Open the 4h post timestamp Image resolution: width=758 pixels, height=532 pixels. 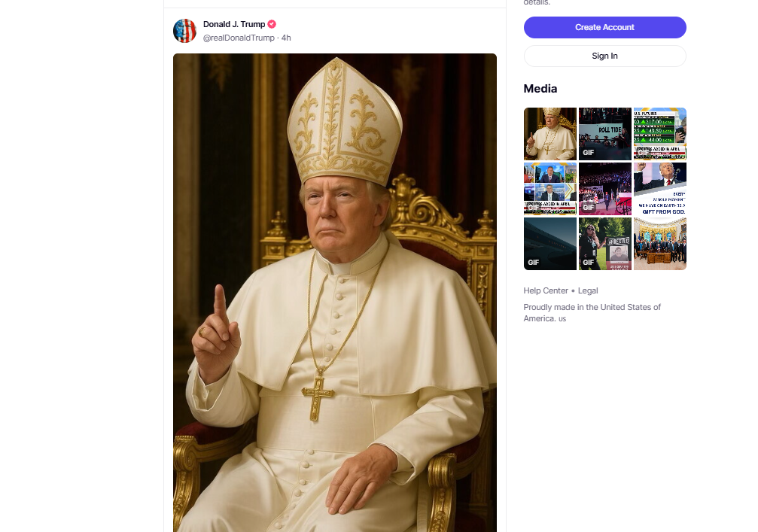tap(286, 38)
